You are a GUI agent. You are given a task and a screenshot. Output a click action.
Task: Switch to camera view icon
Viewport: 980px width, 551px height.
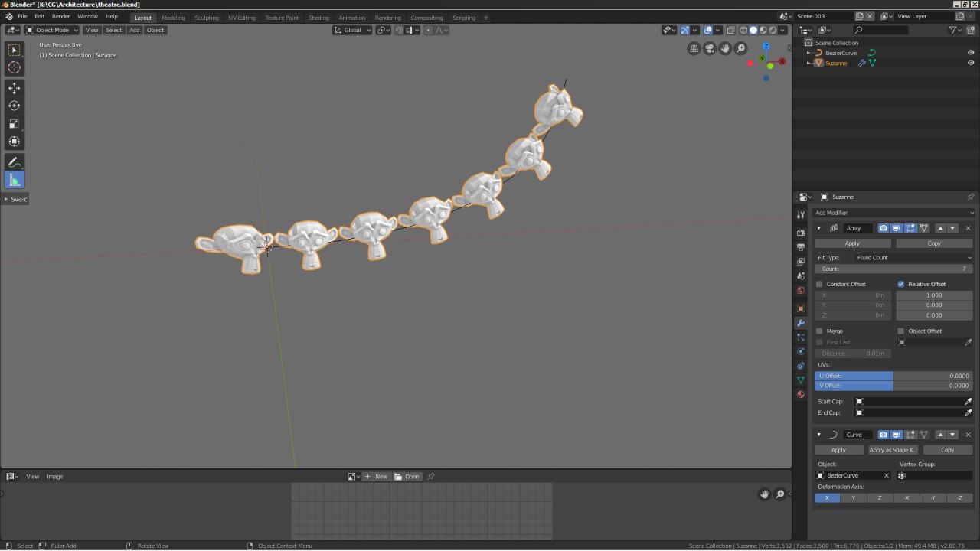pyautogui.click(x=710, y=48)
